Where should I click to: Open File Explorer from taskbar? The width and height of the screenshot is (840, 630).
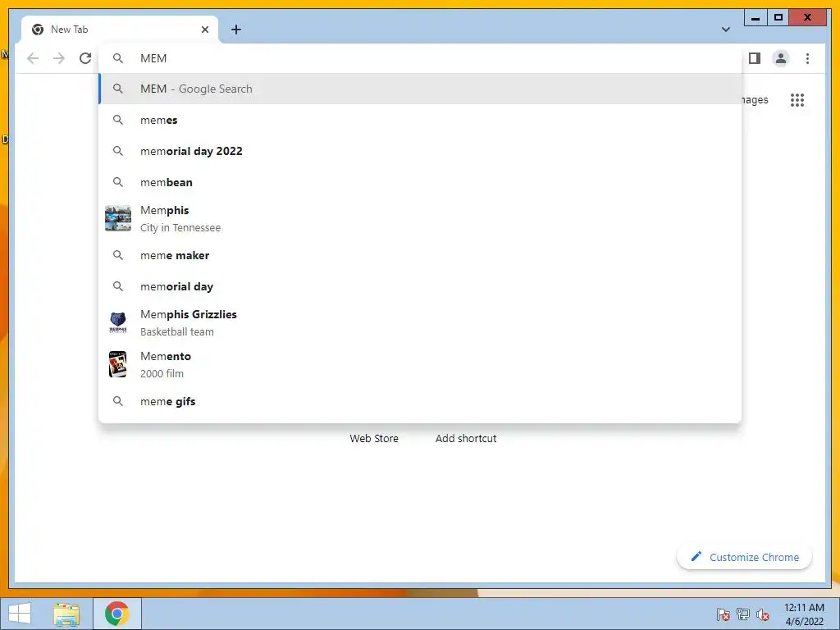(x=66, y=614)
